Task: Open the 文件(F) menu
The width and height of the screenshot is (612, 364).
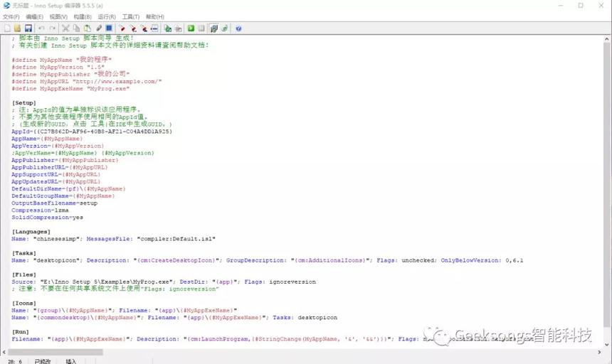Action: (x=11, y=17)
